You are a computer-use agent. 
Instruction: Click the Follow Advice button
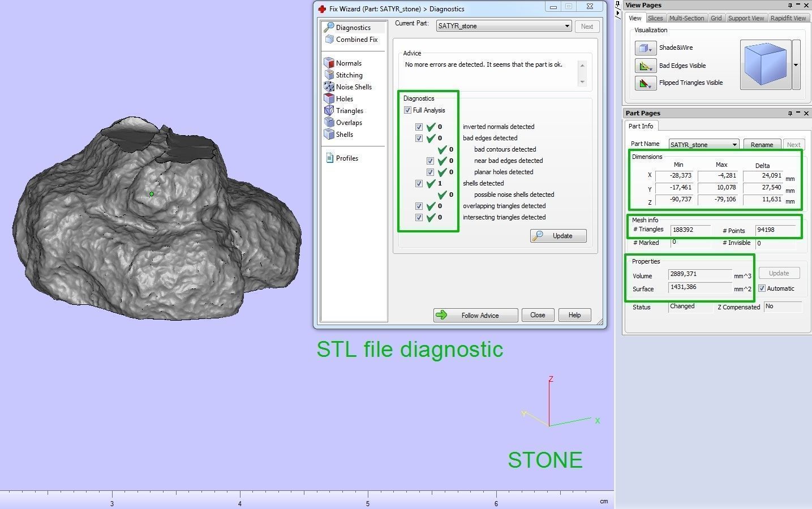coord(475,315)
